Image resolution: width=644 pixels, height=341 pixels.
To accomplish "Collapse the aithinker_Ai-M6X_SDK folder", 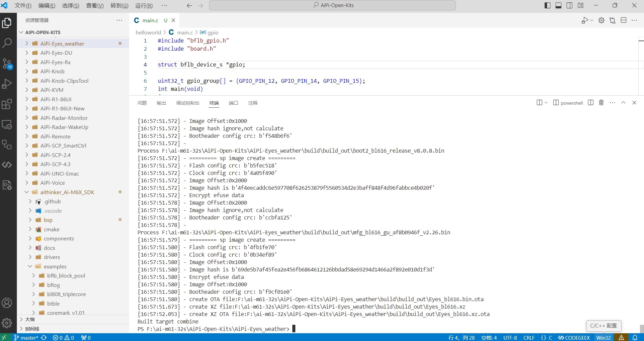I will 27,192.
